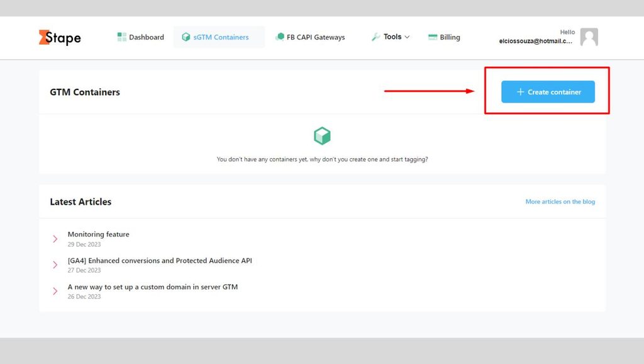
Task: Click the Billing card icon
Action: [433, 37]
